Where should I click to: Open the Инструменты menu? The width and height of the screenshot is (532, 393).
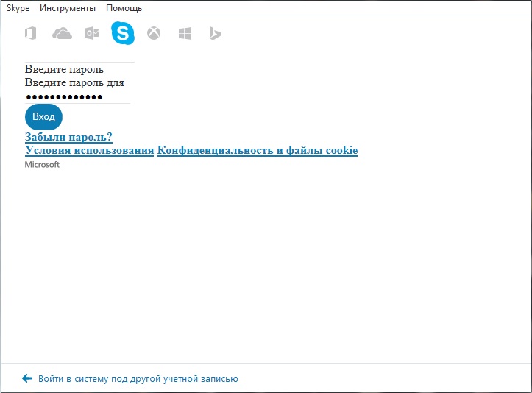coord(68,8)
